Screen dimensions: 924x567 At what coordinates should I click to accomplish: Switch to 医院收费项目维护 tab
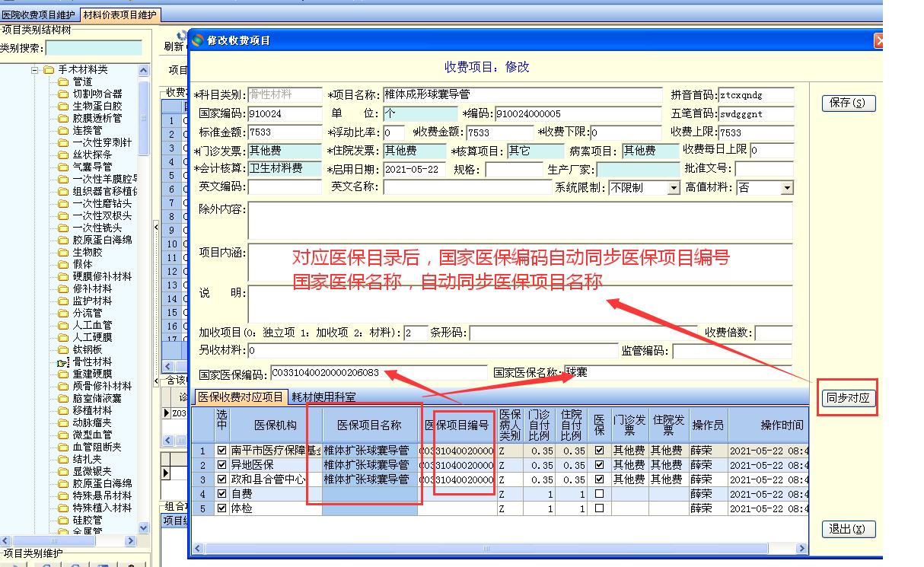(39, 14)
